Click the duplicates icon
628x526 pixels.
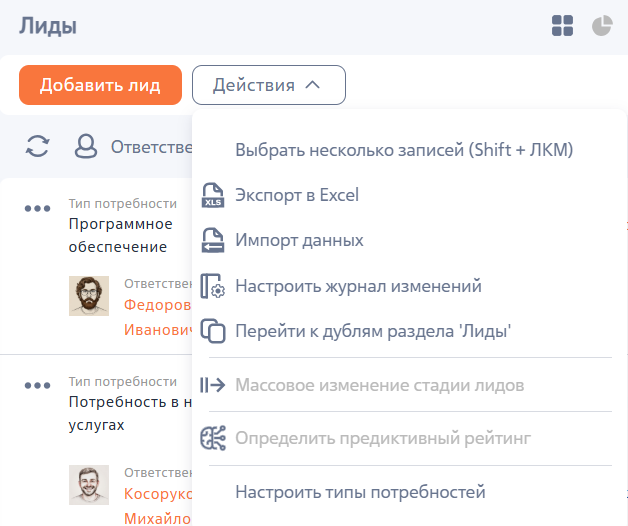pos(213,331)
